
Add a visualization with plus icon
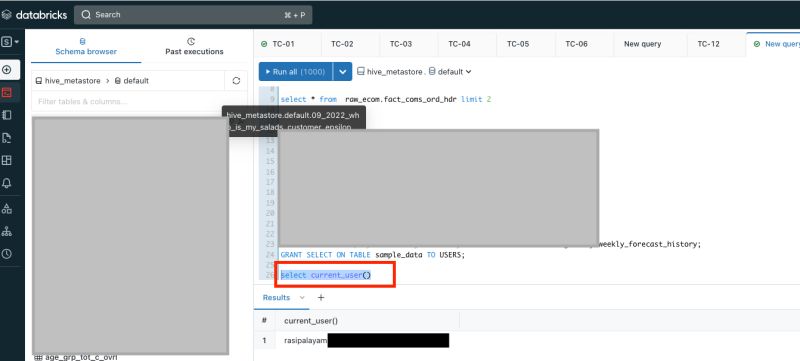point(321,297)
